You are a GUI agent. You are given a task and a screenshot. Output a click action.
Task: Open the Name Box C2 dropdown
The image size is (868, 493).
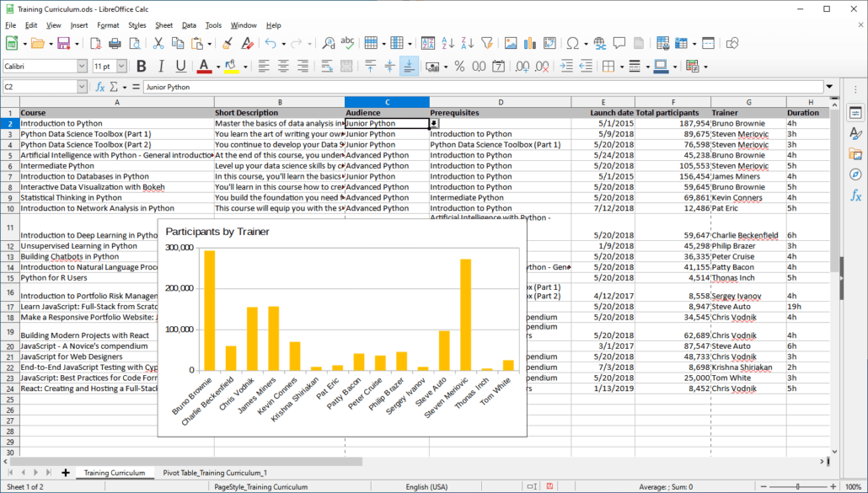click(x=82, y=87)
